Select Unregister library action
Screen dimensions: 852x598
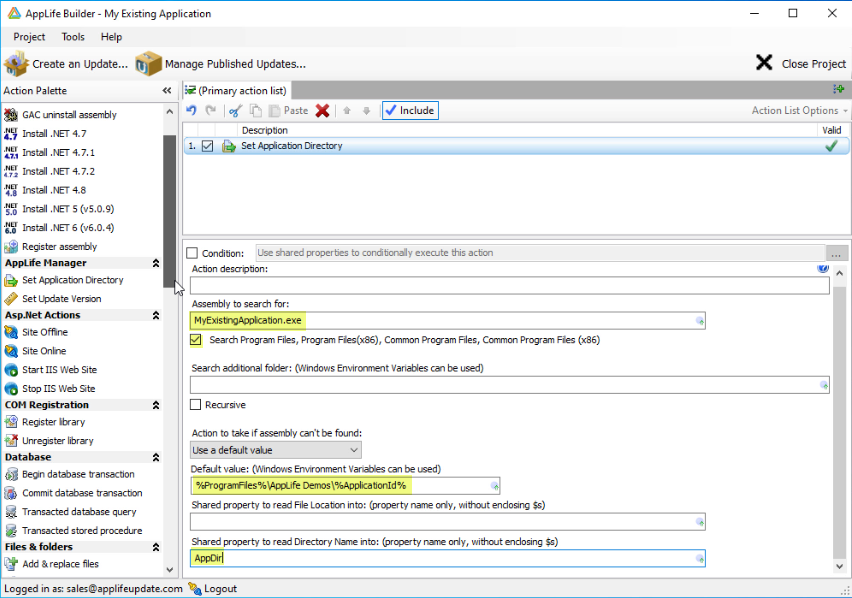pyautogui.click(x=49, y=441)
